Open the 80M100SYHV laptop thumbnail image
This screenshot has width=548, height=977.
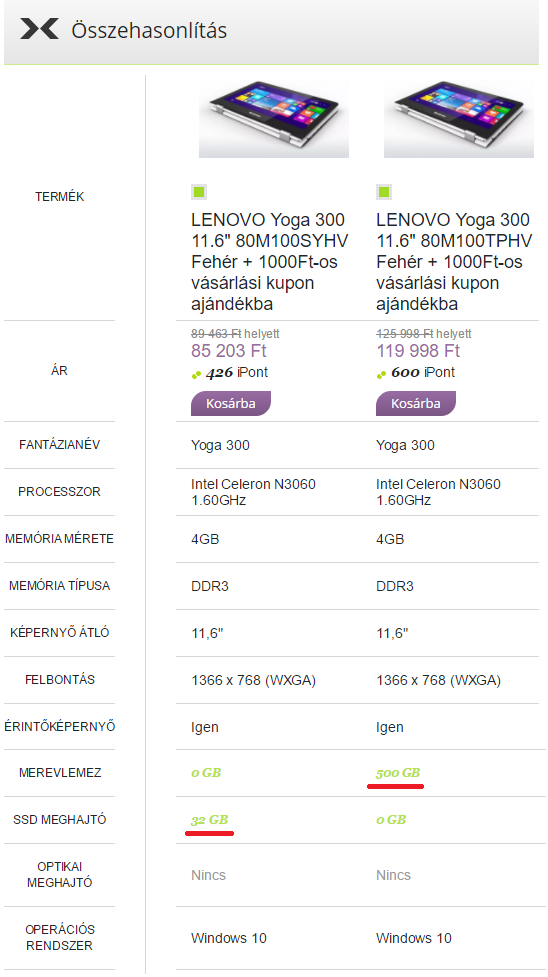[x=274, y=118]
